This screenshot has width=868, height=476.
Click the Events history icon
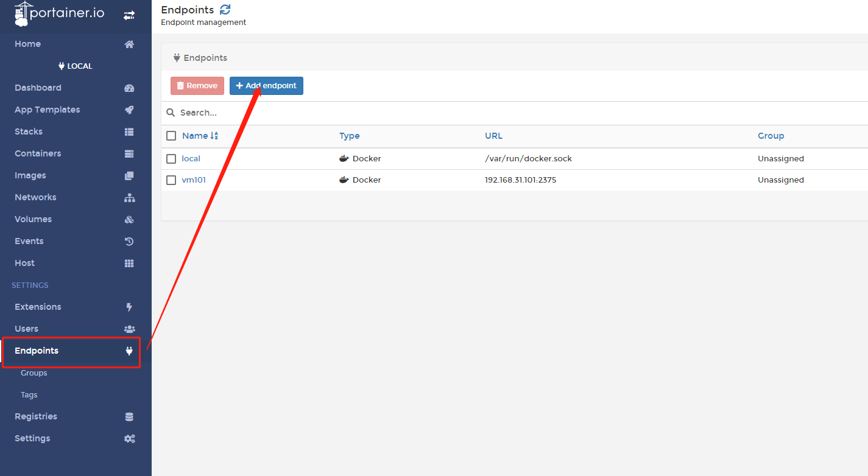click(129, 242)
